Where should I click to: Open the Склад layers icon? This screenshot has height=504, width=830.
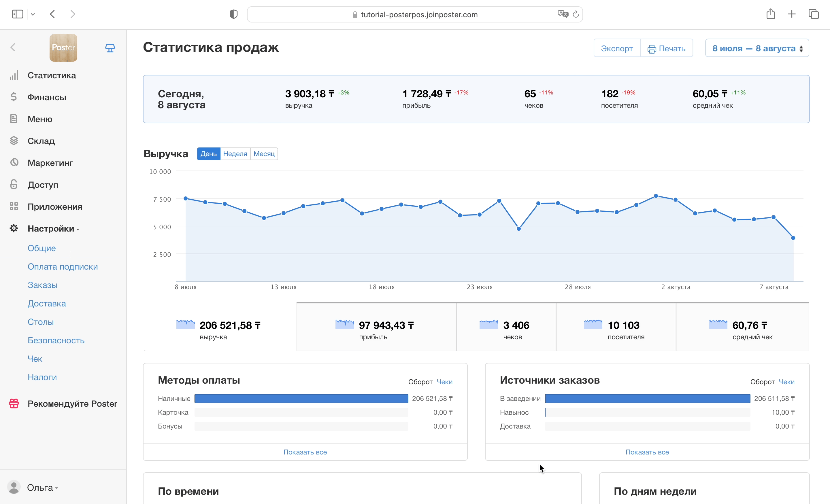(14, 141)
